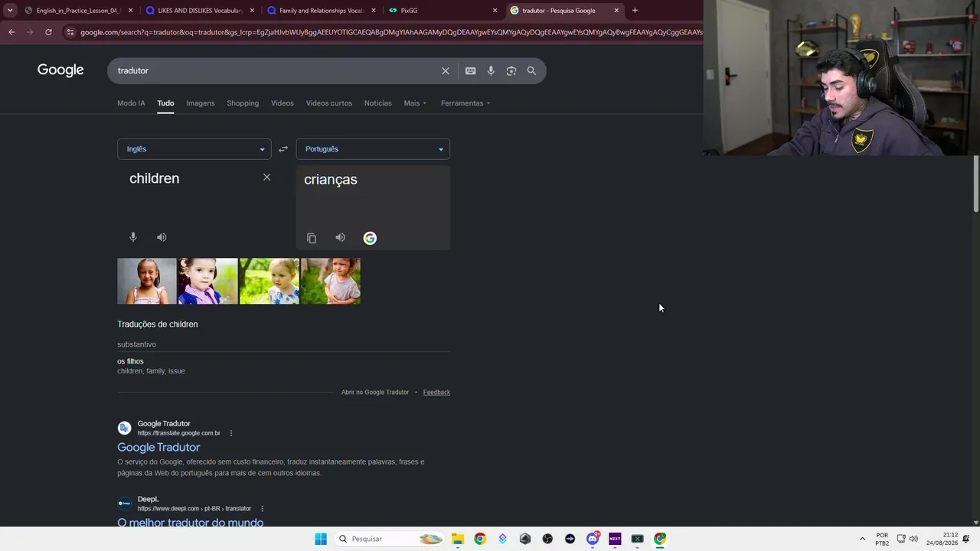Screen dimensions: 980x551
Task: Send translation 'Feedback'
Action: (x=436, y=393)
